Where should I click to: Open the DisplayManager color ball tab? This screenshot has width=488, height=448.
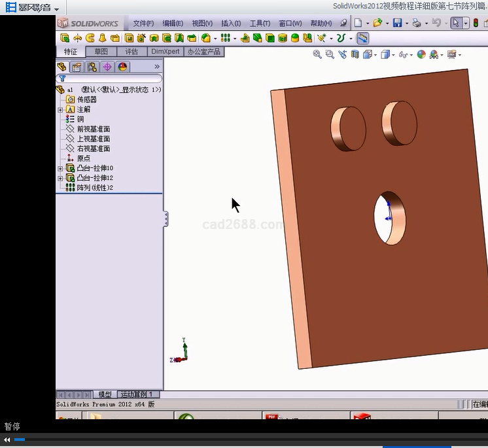coord(122,67)
